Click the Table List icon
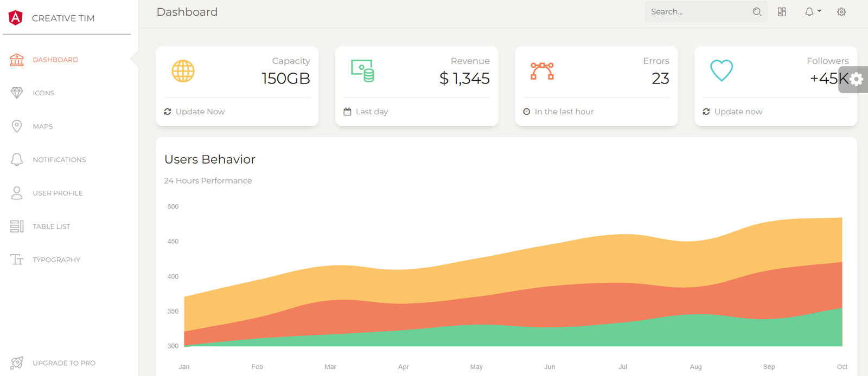This screenshot has width=868, height=376. (17, 226)
